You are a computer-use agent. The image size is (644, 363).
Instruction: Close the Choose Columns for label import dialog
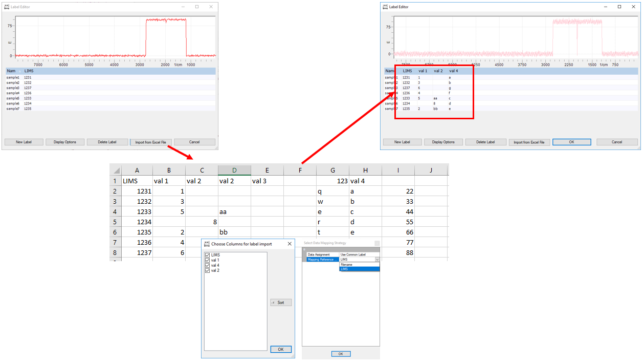290,244
